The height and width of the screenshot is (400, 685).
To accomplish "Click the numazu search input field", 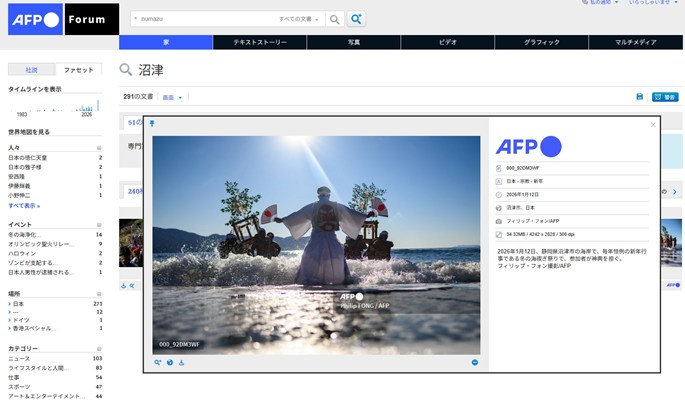I will (x=200, y=19).
